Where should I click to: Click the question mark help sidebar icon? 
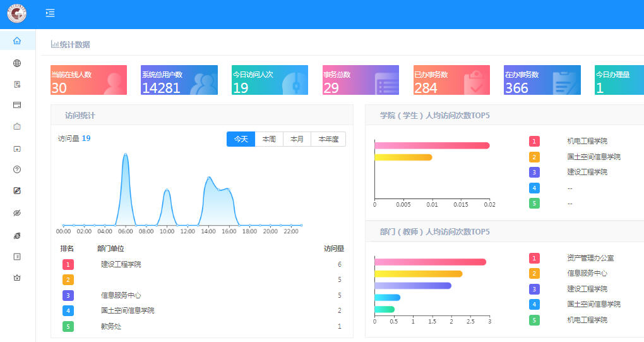(17, 169)
